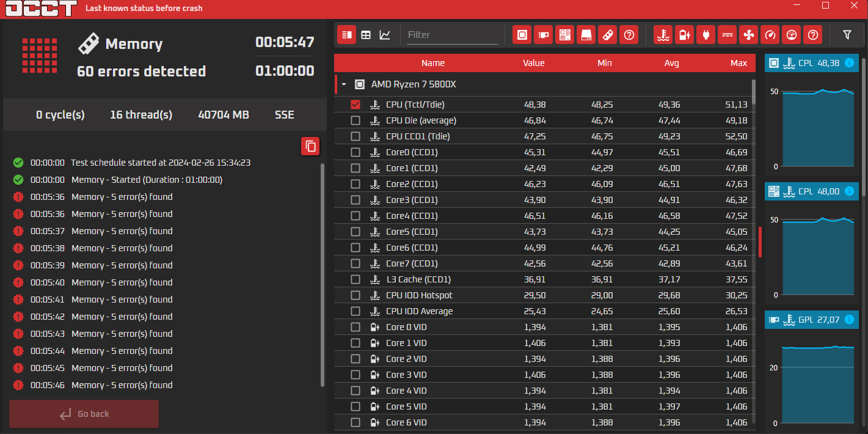Sort by the Value column header
The image size is (868, 434).
point(533,63)
